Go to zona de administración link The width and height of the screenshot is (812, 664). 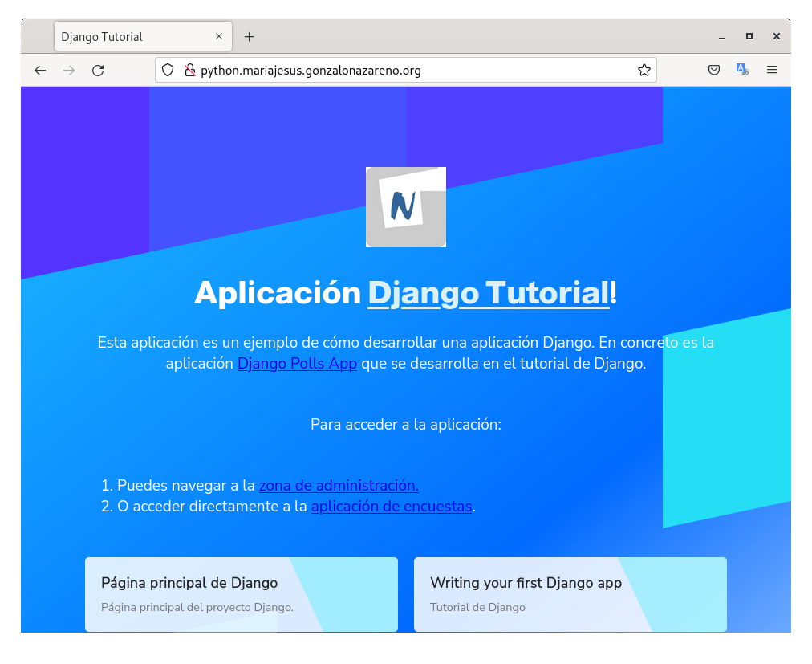[339, 486]
